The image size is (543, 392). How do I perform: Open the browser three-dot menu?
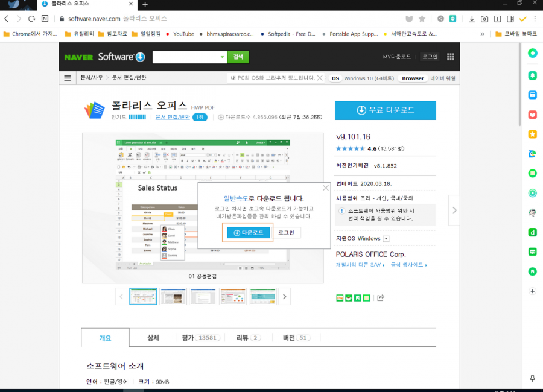(x=535, y=19)
